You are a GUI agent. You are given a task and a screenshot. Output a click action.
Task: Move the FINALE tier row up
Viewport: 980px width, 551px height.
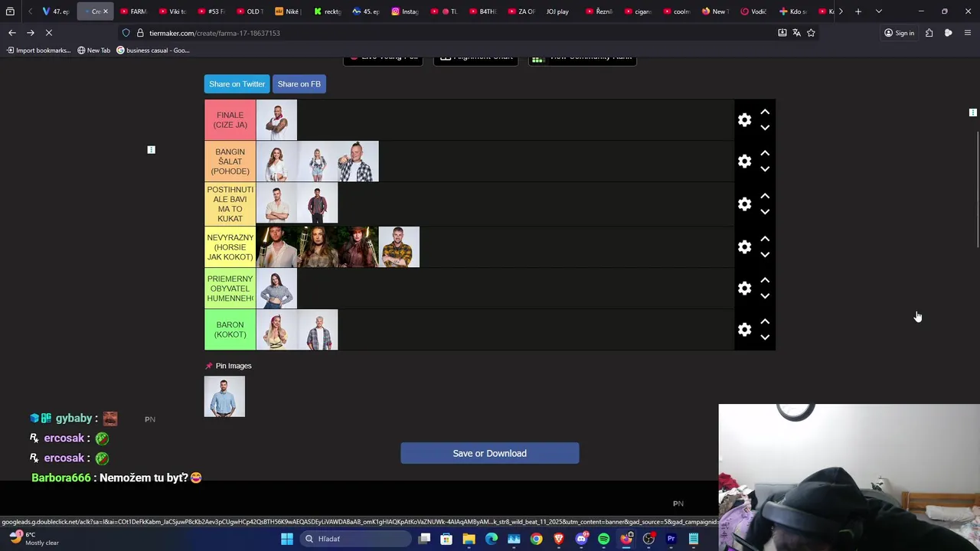click(765, 112)
